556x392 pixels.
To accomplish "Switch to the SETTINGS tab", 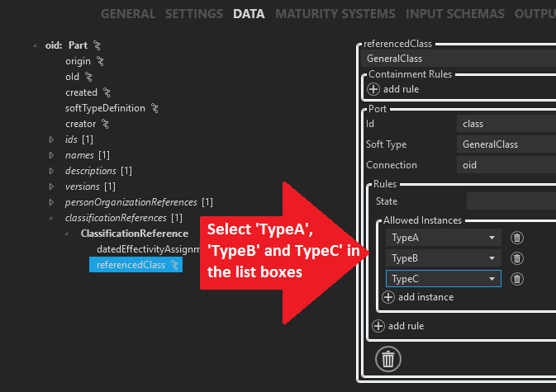I will tap(194, 13).
